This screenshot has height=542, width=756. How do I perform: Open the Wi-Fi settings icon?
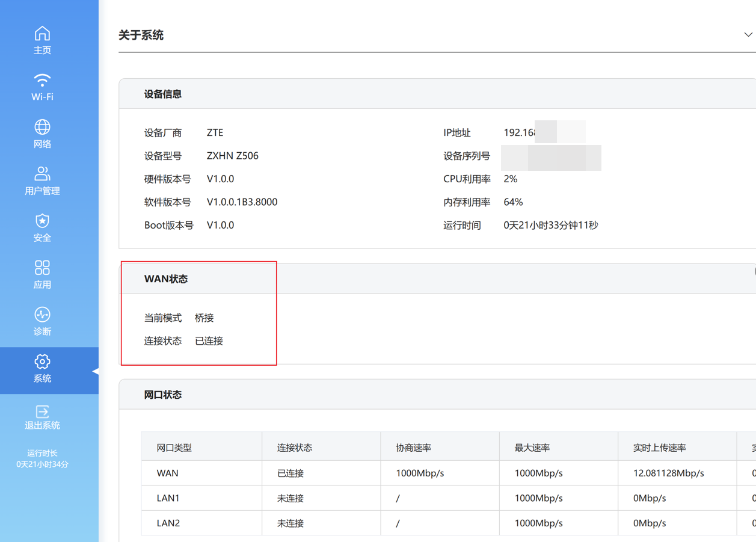pos(42,80)
